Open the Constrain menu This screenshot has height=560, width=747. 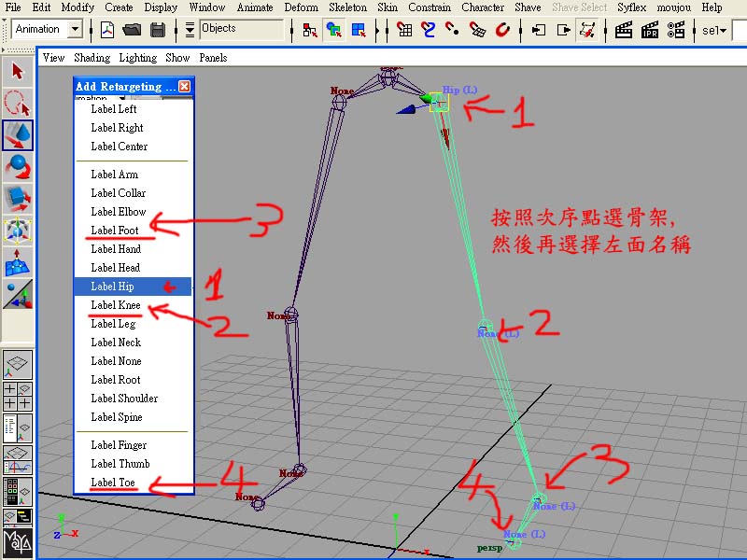(x=430, y=7)
